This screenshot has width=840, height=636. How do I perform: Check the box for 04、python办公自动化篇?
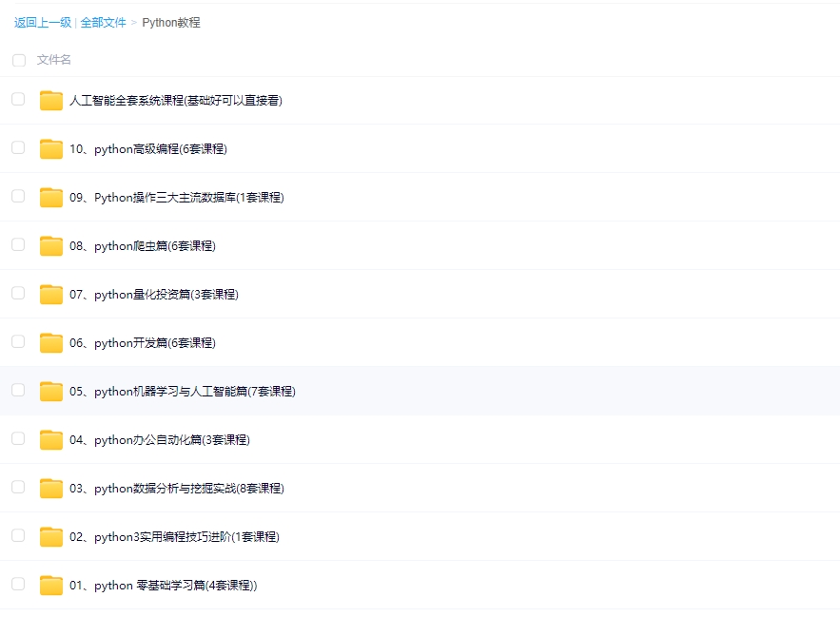(18, 438)
